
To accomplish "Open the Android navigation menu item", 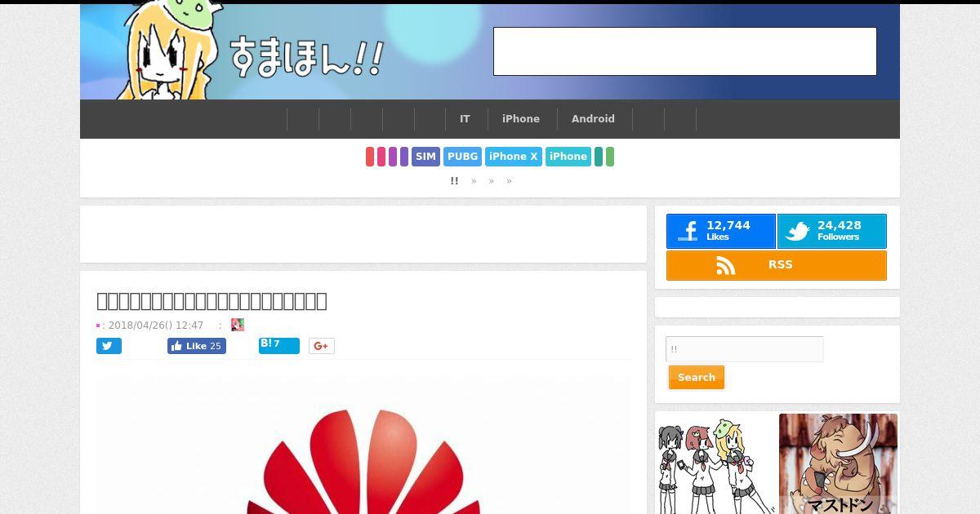I will 593,119.
